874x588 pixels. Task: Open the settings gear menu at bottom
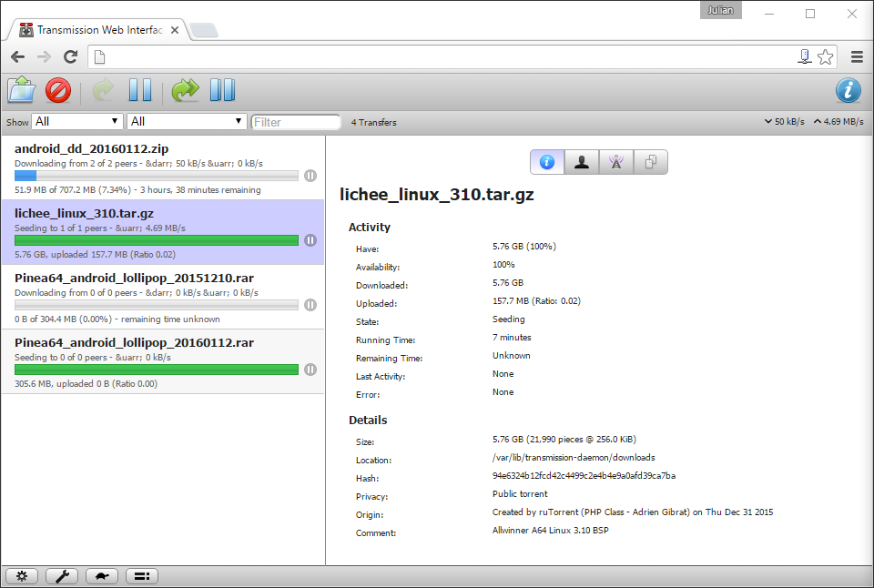pos(22,575)
